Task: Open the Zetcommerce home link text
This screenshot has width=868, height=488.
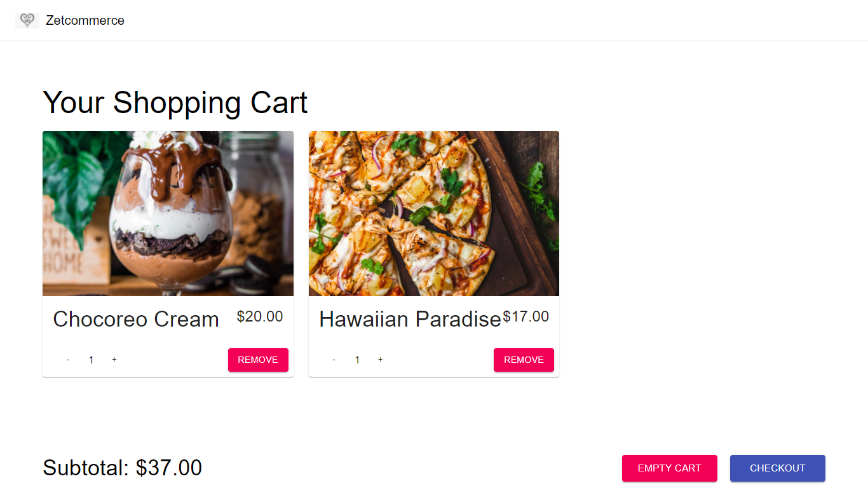Action: (85, 20)
